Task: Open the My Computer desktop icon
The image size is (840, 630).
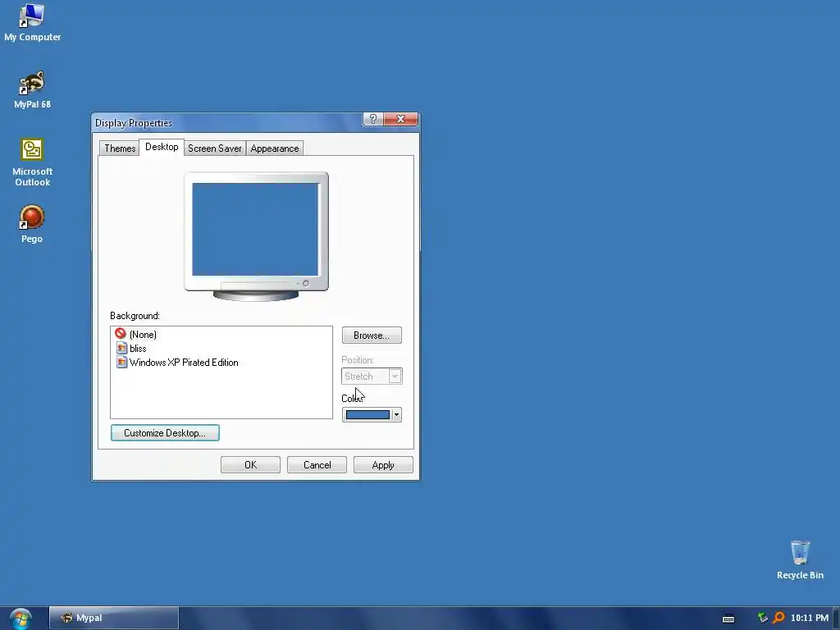Action: [x=32, y=22]
